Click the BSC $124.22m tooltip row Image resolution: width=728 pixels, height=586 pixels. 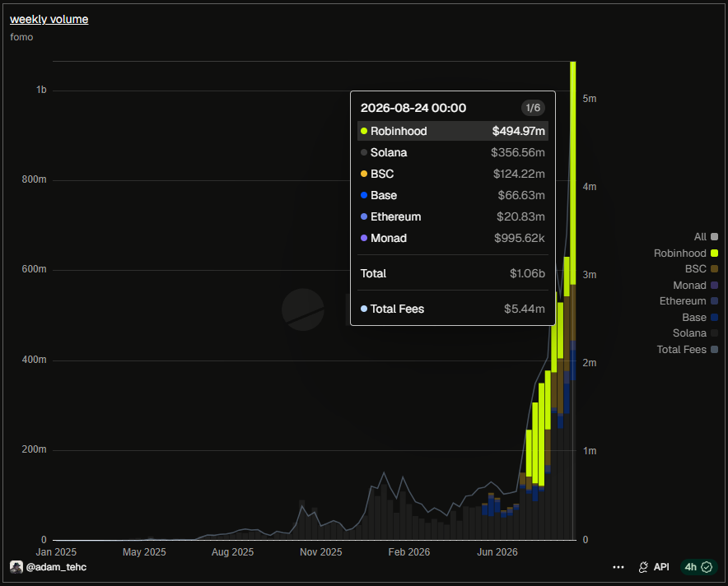pos(453,174)
